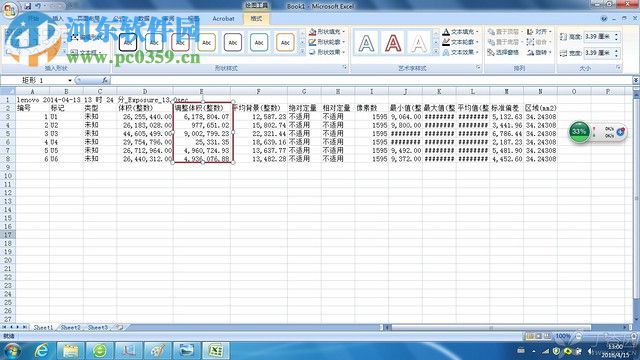Screen dimensions: 640x360
Task: Open the 形状效果 shape effects menu
Action: [x=327, y=52]
